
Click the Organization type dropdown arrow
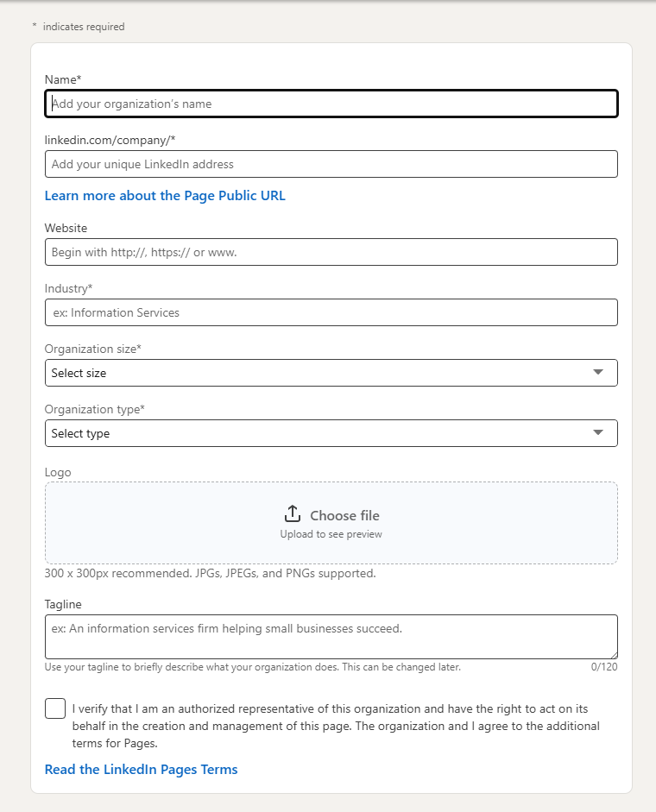(x=598, y=433)
